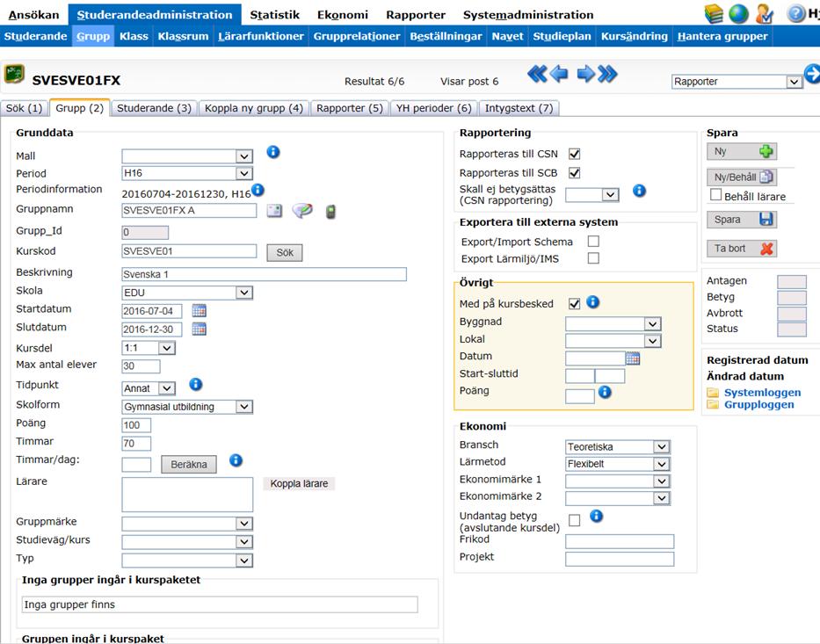Show info for Undantag betyg

596,517
